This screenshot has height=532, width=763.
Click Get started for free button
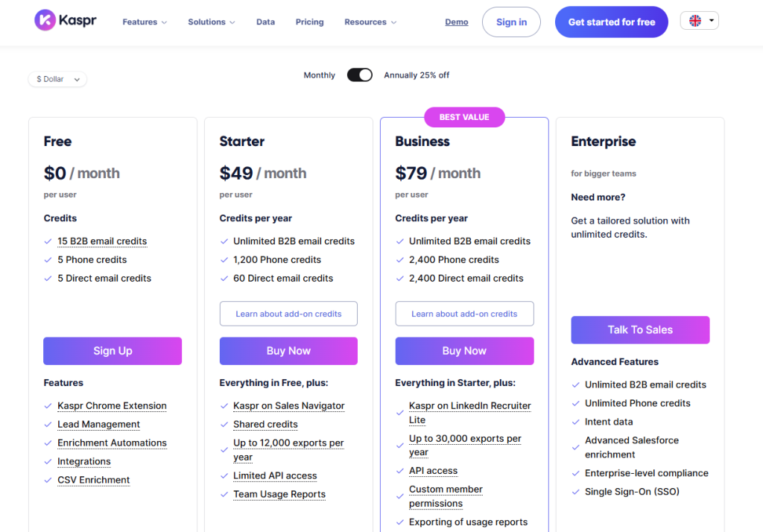pyautogui.click(x=611, y=22)
